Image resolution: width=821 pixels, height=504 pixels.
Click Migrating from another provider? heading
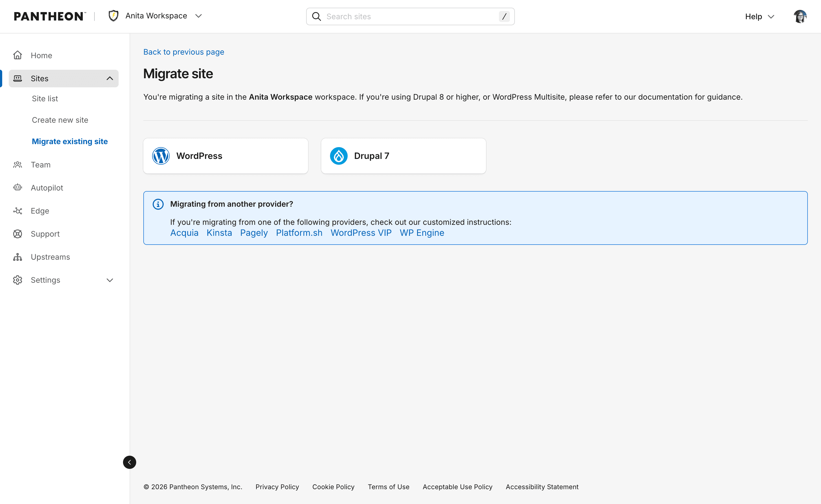[x=232, y=204]
